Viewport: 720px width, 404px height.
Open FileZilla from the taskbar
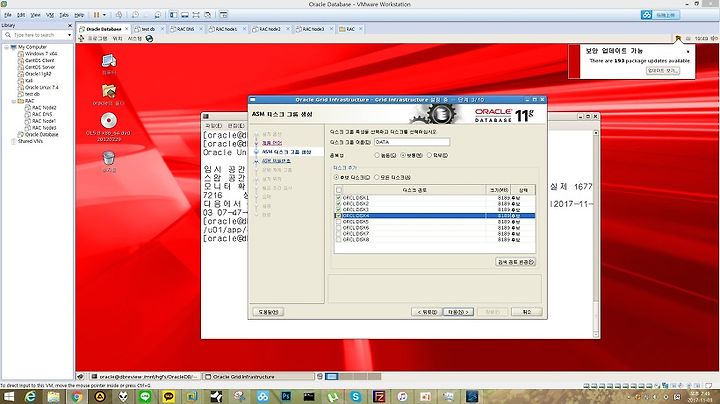[x=379, y=396]
